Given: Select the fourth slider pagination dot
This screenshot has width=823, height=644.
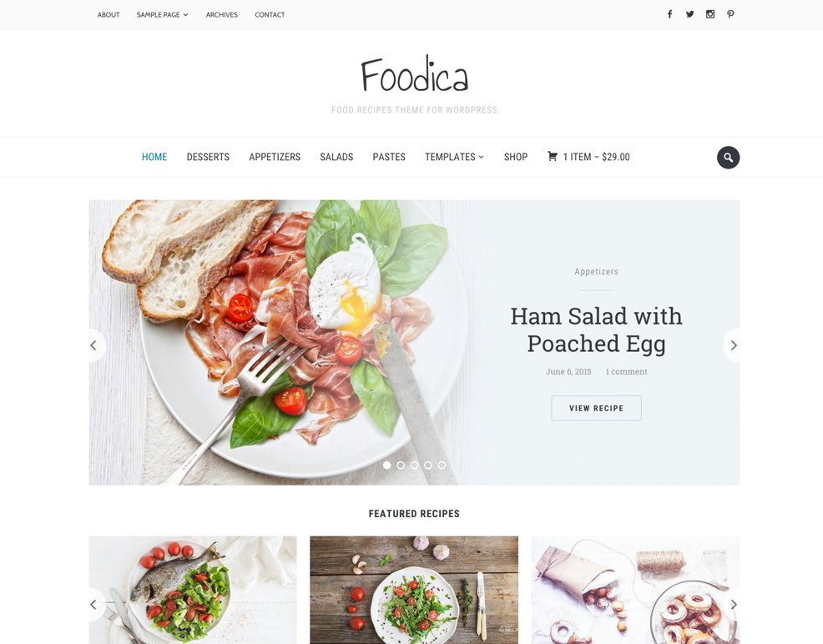Looking at the screenshot, I should (x=428, y=465).
